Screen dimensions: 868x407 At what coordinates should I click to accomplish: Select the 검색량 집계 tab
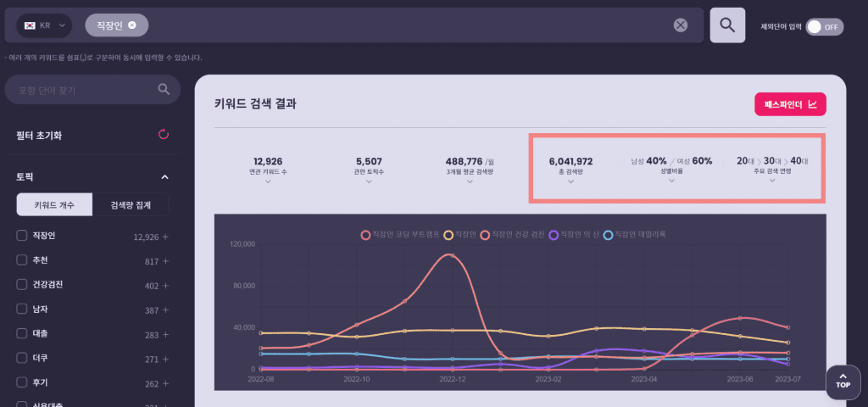(131, 205)
